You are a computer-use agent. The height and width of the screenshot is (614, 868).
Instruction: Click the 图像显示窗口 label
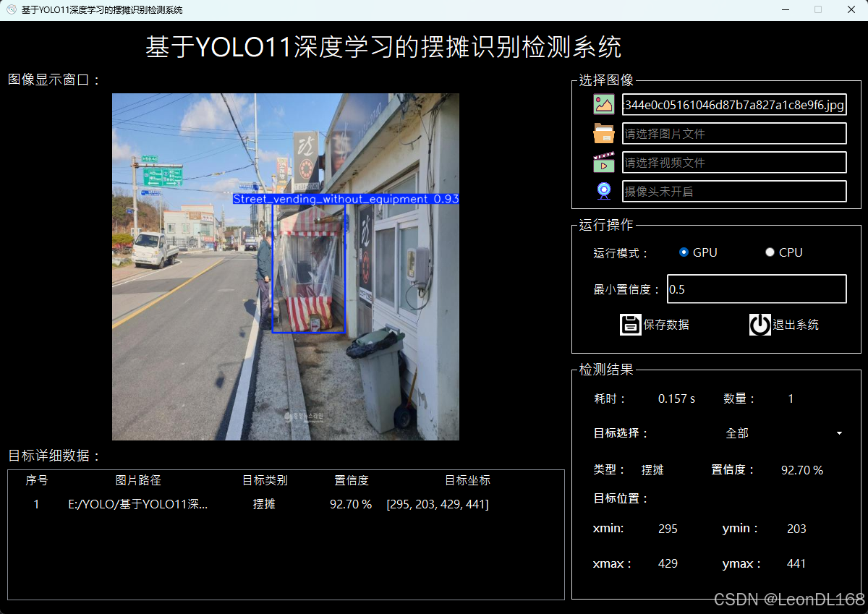[x=54, y=80]
